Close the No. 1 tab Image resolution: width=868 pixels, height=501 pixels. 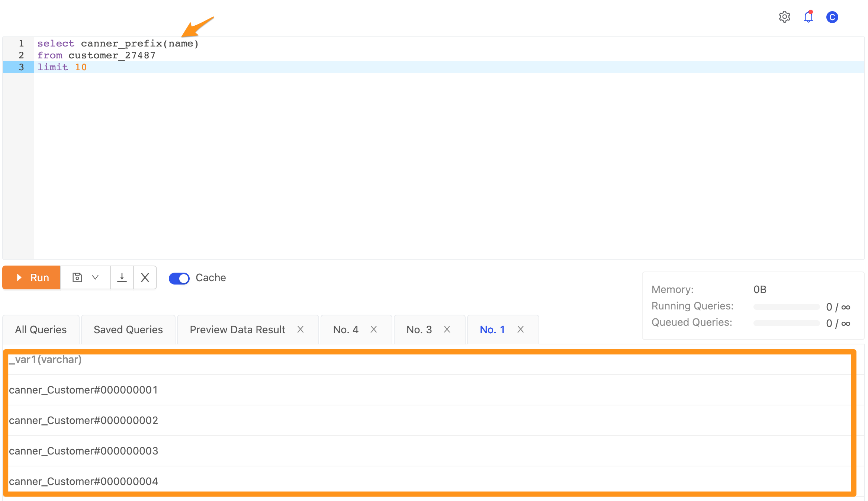click(x=521, y=329)
